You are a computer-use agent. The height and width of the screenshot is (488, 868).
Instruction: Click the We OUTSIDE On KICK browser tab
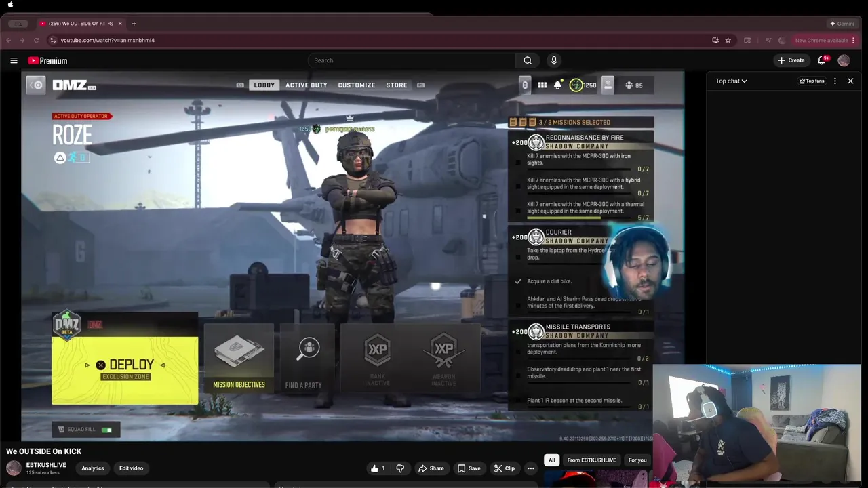[81, 24]
